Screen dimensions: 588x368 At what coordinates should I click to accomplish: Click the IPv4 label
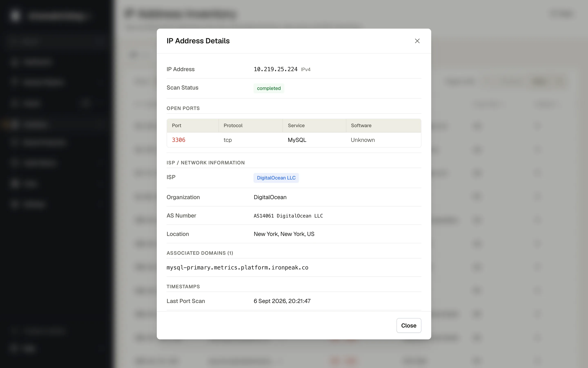[x=306, y=70]
